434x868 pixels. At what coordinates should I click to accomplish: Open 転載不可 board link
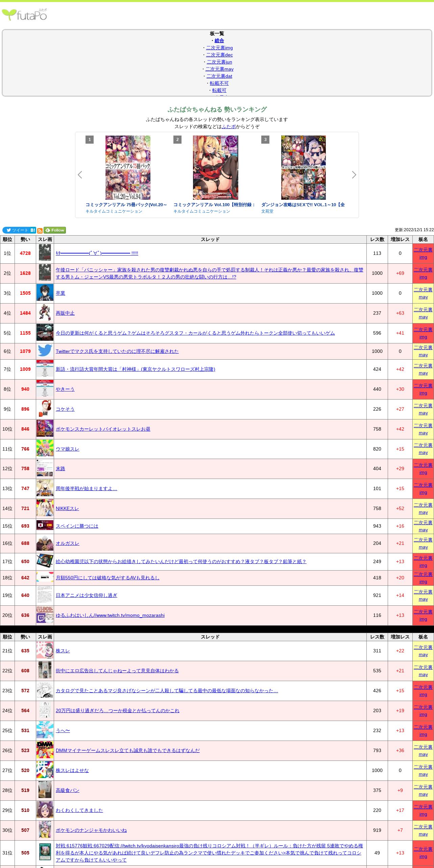pyautogui.click(x=219, y=83)
